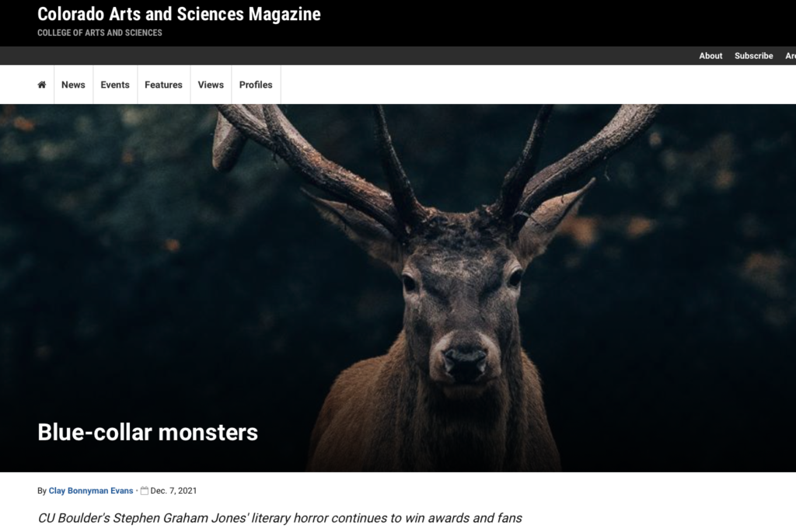Click the About link in top bar
This screenshot has width=796, height=532.
click(x=710, y=56)
